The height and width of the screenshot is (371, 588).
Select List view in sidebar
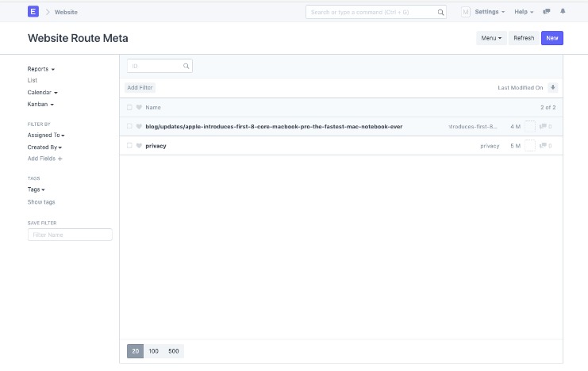[33, 80]
